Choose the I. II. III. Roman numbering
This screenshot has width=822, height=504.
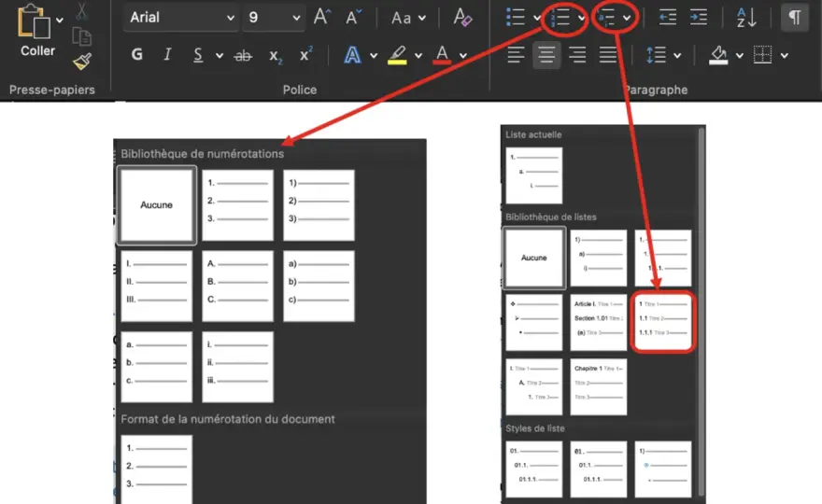pyautogui.click(x=157, y=286)
